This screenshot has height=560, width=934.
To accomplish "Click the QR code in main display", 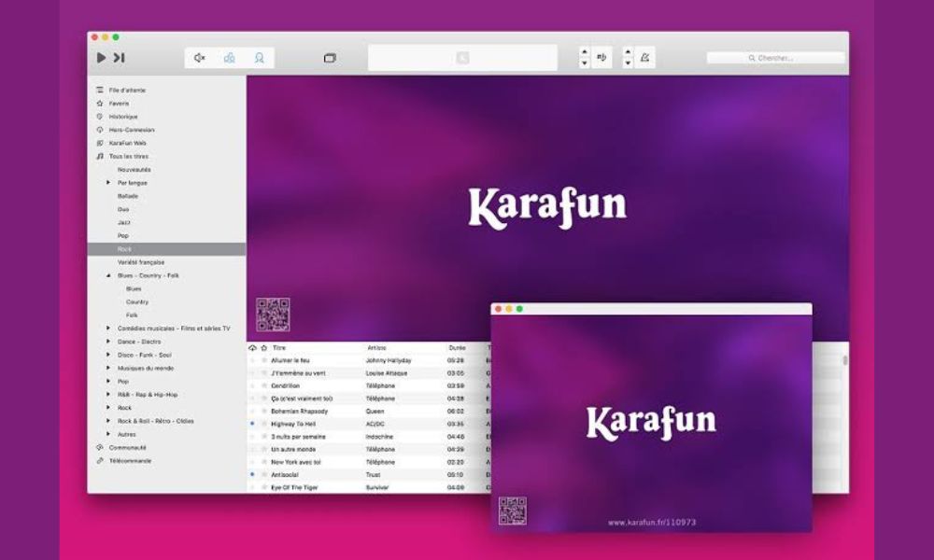I will 273,315.
